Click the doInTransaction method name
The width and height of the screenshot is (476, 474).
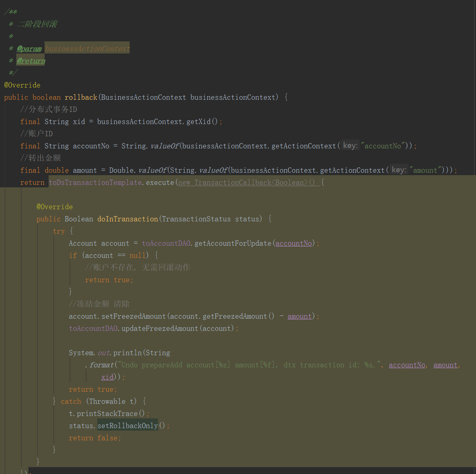click(x=128, y=219)
